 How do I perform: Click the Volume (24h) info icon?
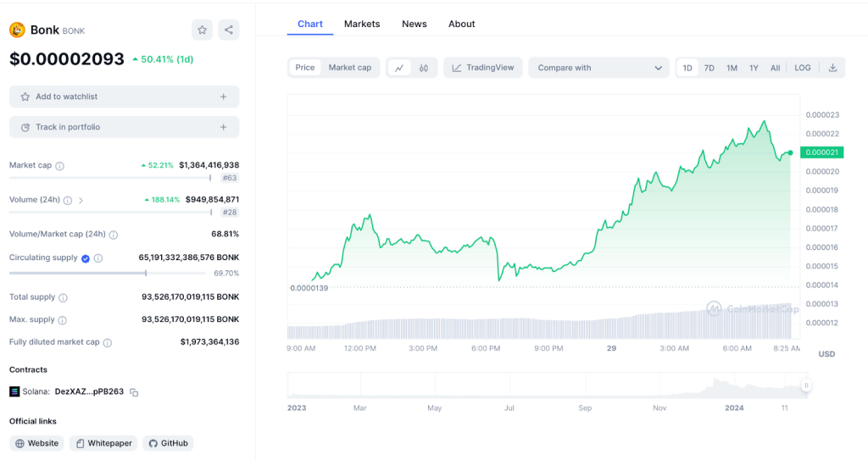pyautogui.click(x=68, y=201)
